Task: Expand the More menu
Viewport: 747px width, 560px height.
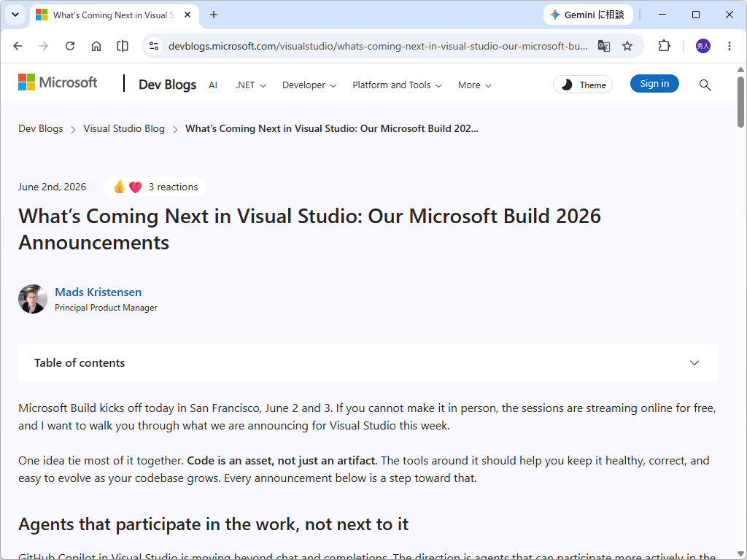Action: [x=474, y=85]
